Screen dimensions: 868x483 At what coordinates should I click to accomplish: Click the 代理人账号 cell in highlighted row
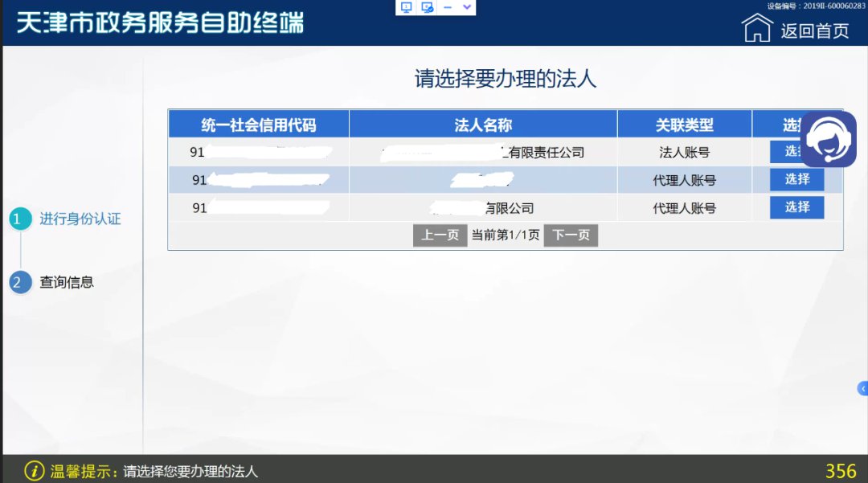click(x=685, y=180)
